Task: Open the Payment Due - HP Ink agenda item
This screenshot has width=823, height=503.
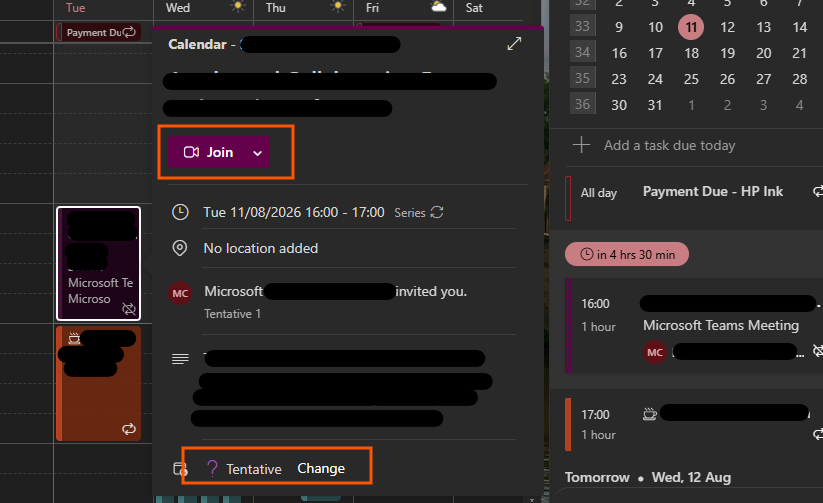Action: point(694,198)
